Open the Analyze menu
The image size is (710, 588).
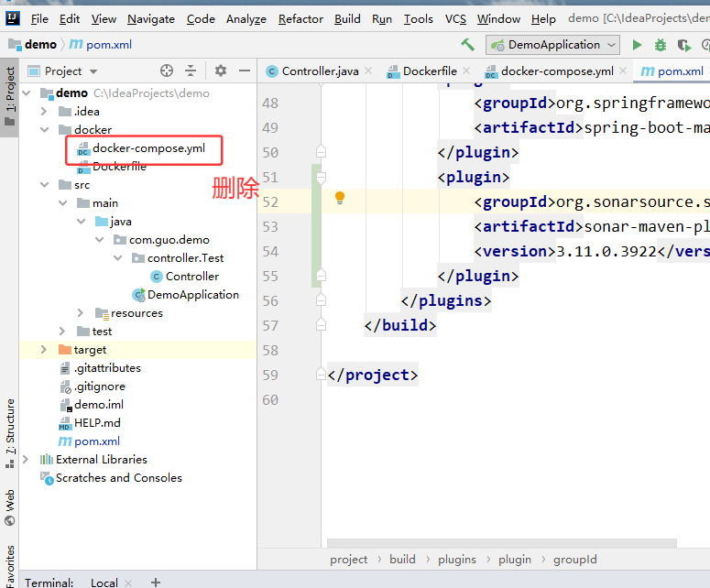tap(246, 19)
